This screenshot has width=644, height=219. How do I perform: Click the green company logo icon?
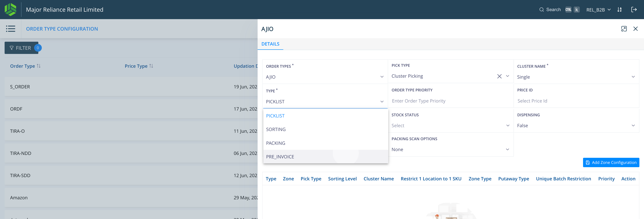click(x=11, y=10)
